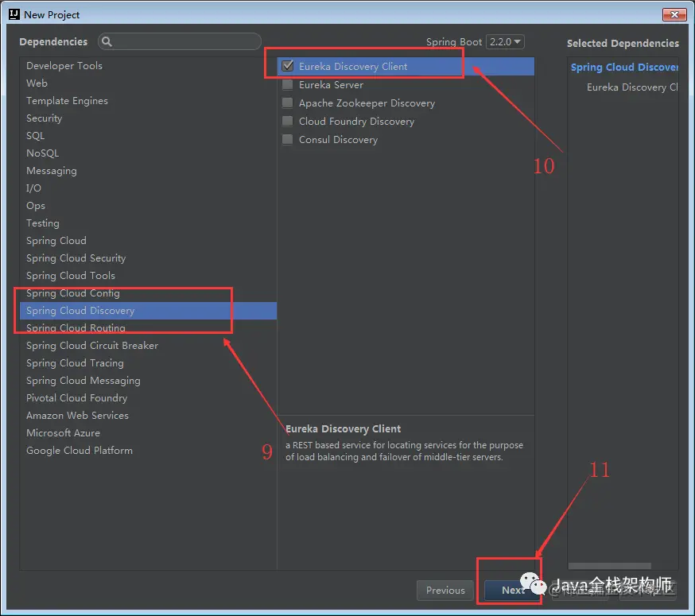Open Messaging category

[148, 171]
